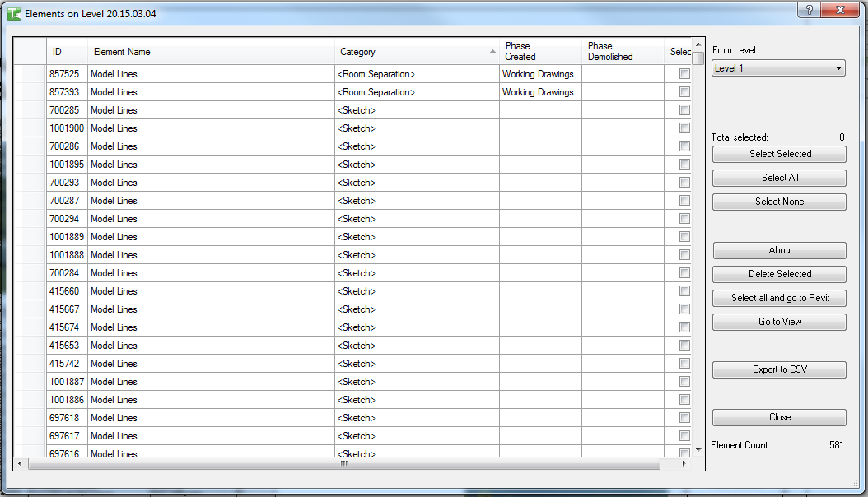Enable the checkbox in row 700285

pyautogui.click(x=684, y=110)
